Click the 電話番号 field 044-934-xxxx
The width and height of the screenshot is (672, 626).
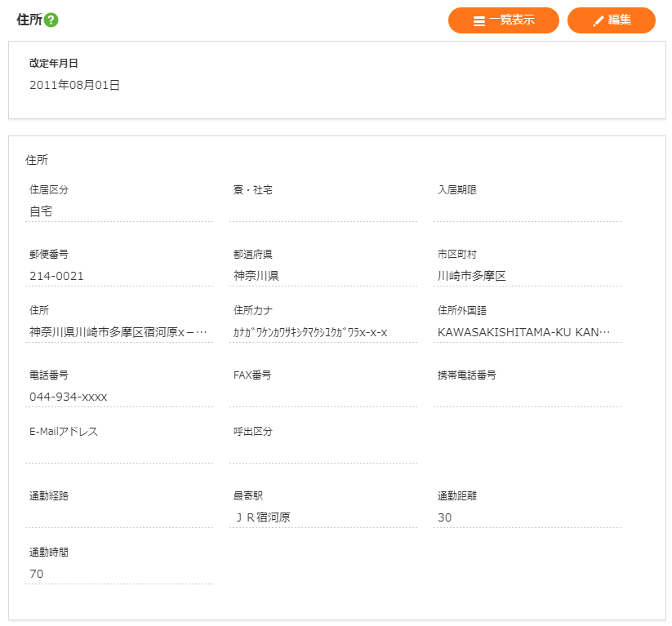pos(119,397)
